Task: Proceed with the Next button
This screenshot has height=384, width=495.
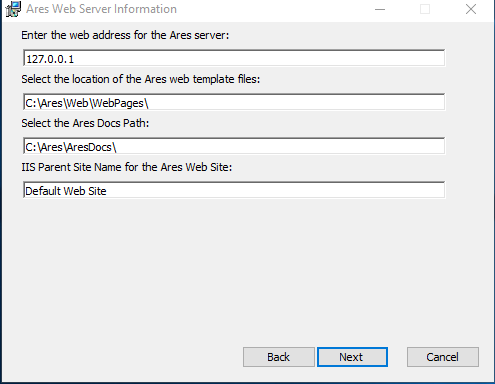Action: 352,357
